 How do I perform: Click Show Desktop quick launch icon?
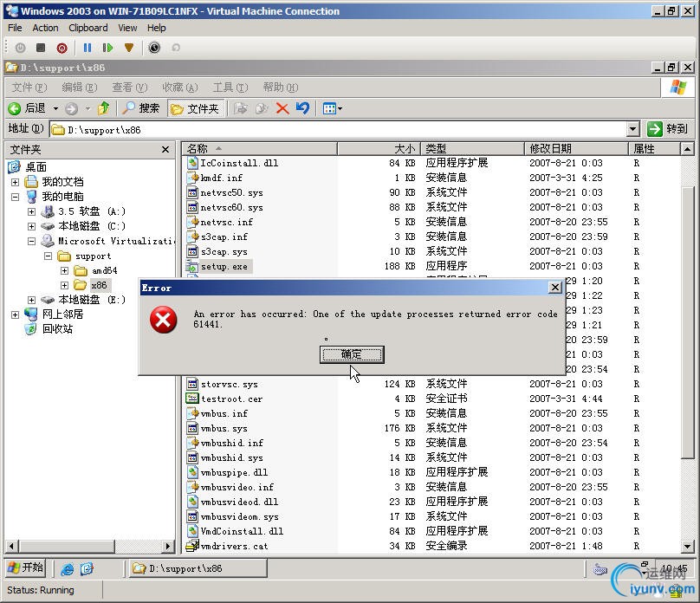87,568
